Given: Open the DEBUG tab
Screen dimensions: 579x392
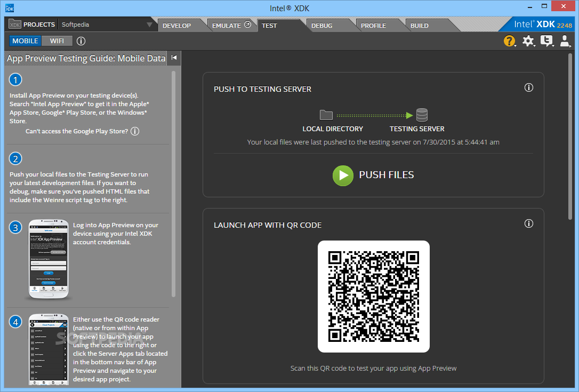Looking at the screenshot, I should coord(321,26).
